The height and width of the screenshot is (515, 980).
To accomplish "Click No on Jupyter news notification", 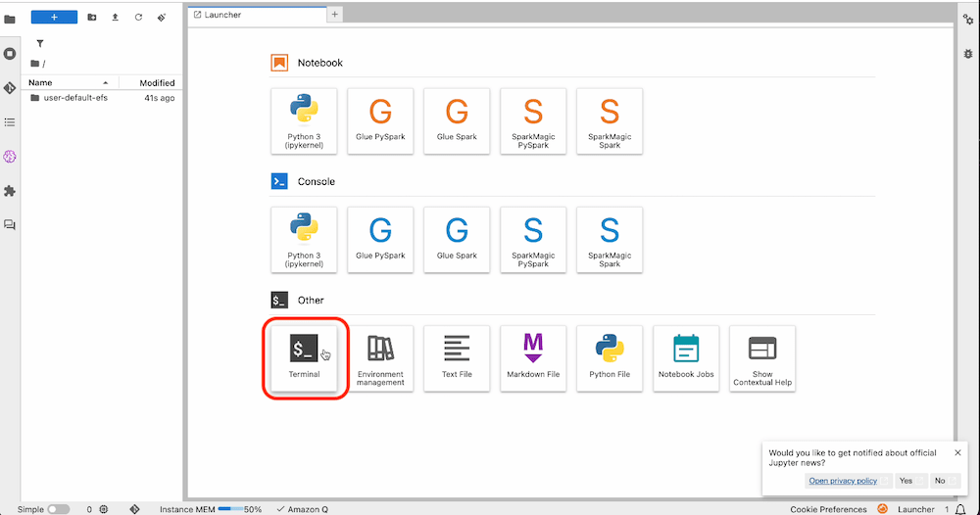I will coord(943,481).
